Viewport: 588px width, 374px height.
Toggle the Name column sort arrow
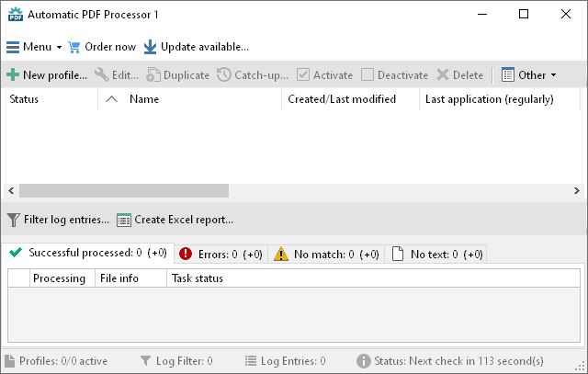pos(112,99)
